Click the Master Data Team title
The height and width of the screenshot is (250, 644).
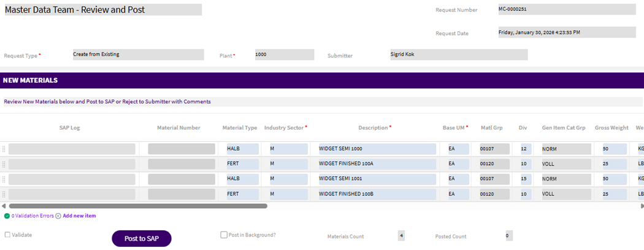pyautogui.click(x=103, y=10)
